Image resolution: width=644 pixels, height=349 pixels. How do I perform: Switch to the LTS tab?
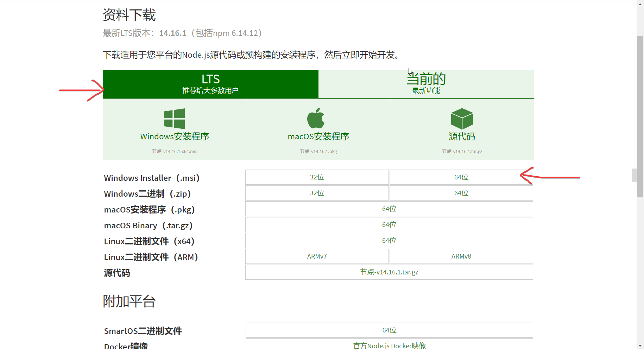pyautogui.click(x=210, y=84)
